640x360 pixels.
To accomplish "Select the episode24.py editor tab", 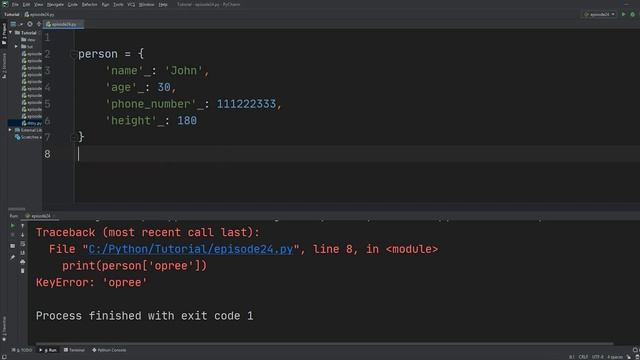I will tap(64, 24).
